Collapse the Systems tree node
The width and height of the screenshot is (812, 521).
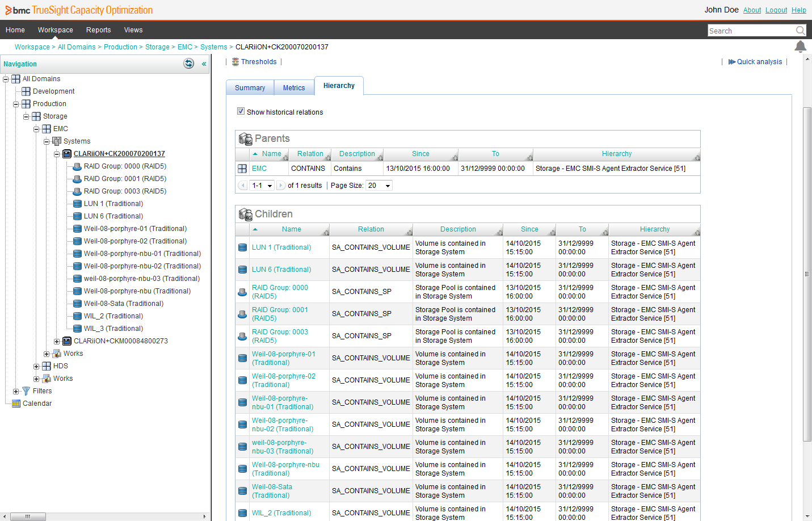pyautogui.click(x=47, y=142)
